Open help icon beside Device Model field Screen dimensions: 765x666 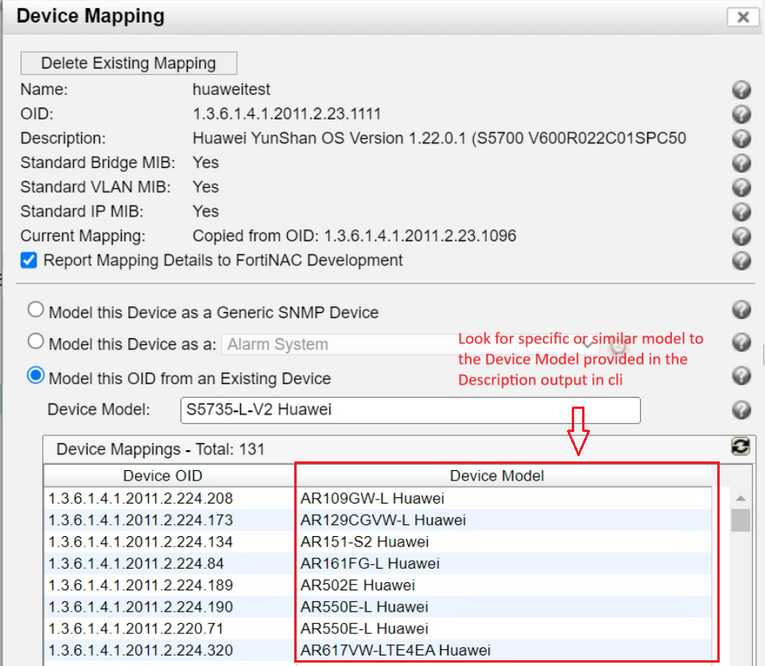click(x=741, y=410)
